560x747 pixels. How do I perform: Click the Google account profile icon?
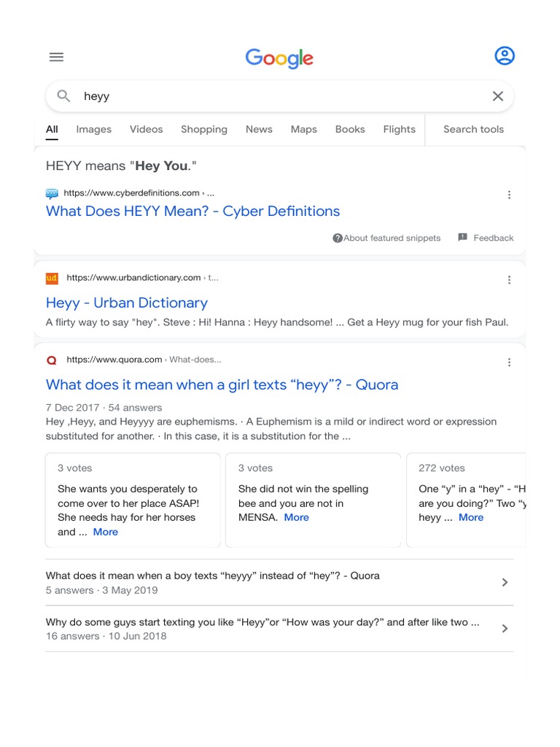point(505,55)
